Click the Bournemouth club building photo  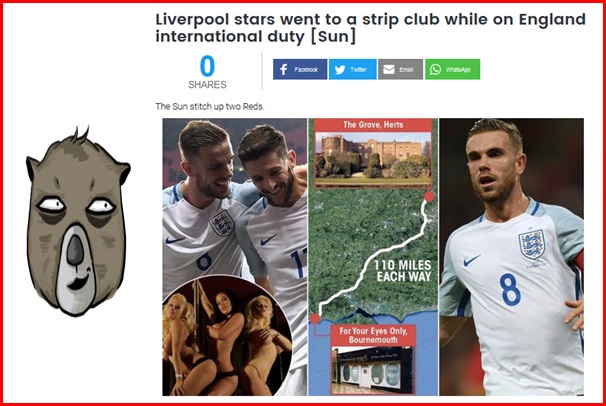pyautogui.click(x=373, y=370)
